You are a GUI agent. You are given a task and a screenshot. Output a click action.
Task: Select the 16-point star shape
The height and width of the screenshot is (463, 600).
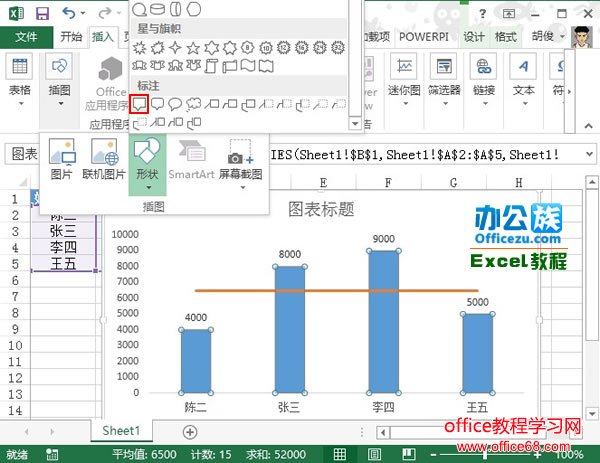[x=302, y=48]
